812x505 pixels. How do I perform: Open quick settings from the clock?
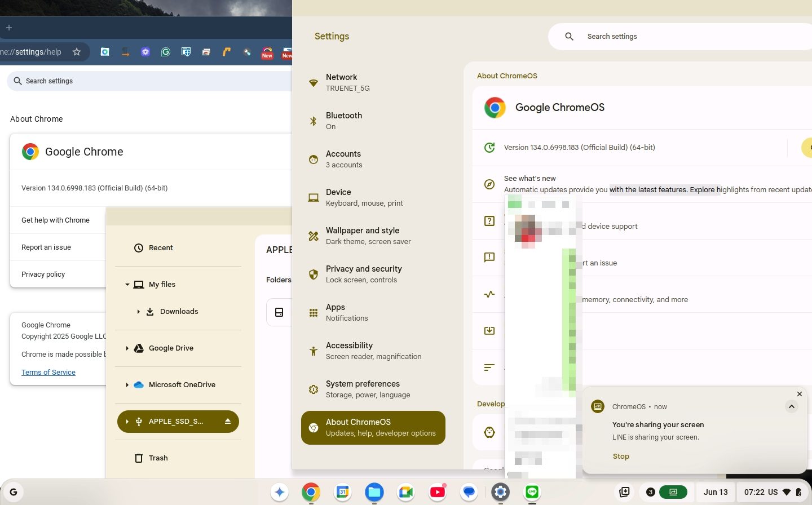pyautogui.click(x=773, y=492)
